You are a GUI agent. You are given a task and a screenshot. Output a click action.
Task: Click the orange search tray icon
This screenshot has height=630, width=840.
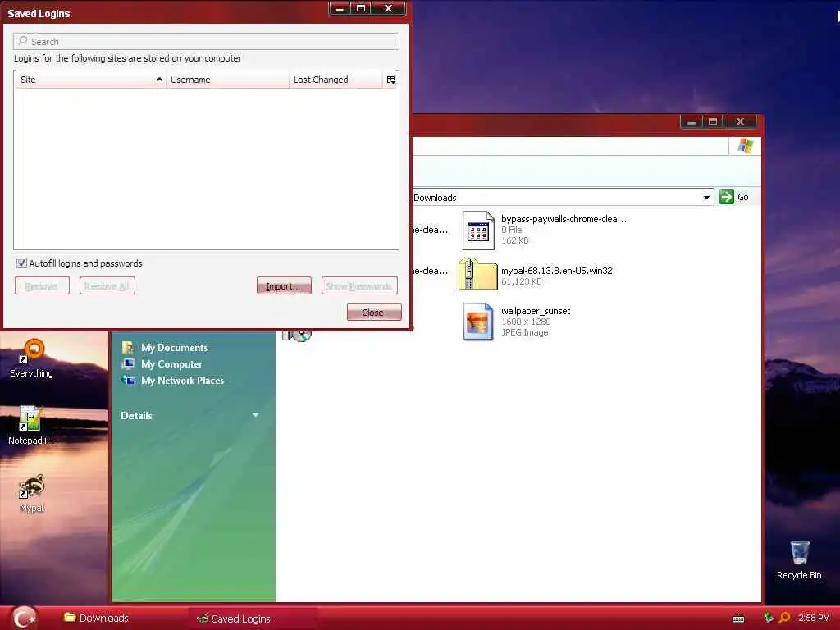[x=784, y=618]
